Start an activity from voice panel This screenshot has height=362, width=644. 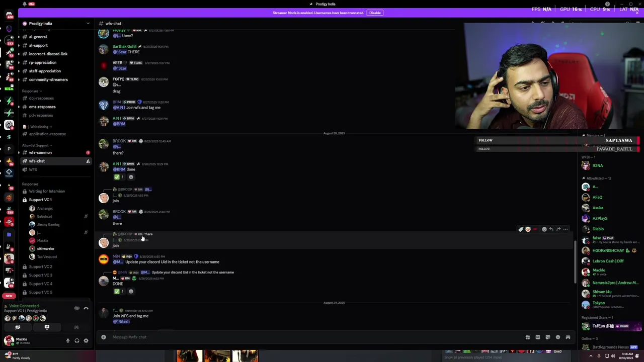pyautogui.click(x=76, y=327)
